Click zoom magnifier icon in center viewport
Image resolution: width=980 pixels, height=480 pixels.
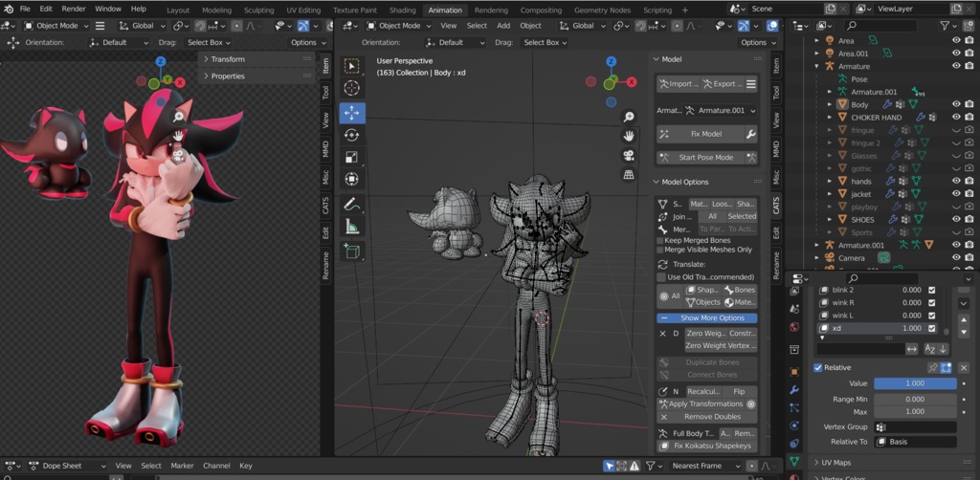click(629, 117)
